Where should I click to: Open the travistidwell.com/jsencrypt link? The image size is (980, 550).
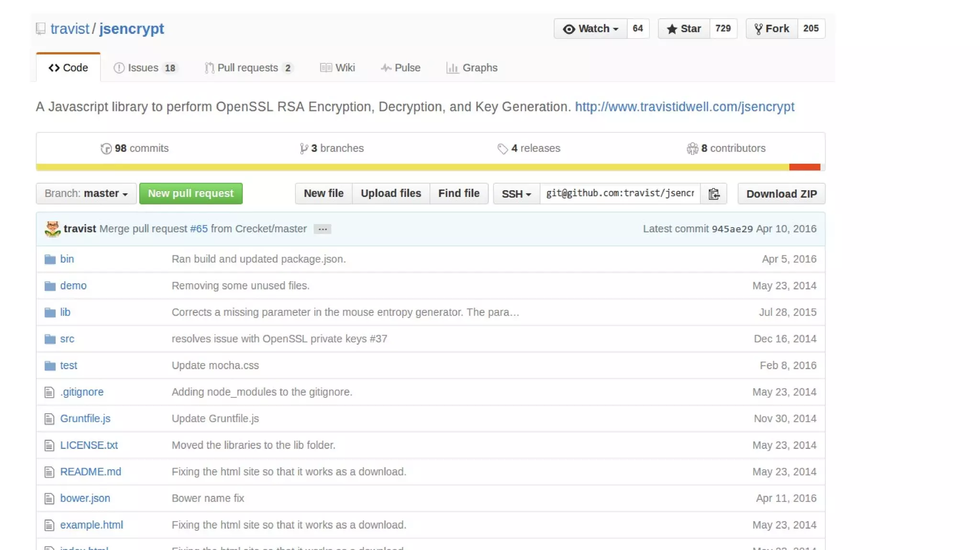point(684,107)
